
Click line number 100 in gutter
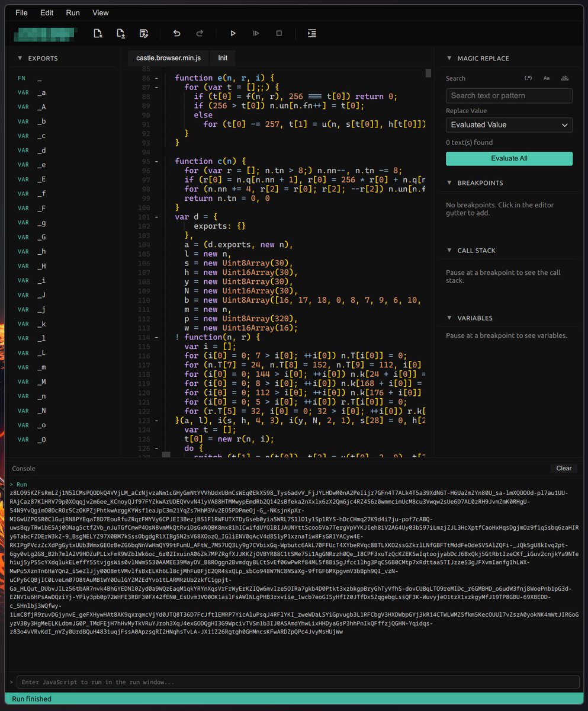coord(144,207)
